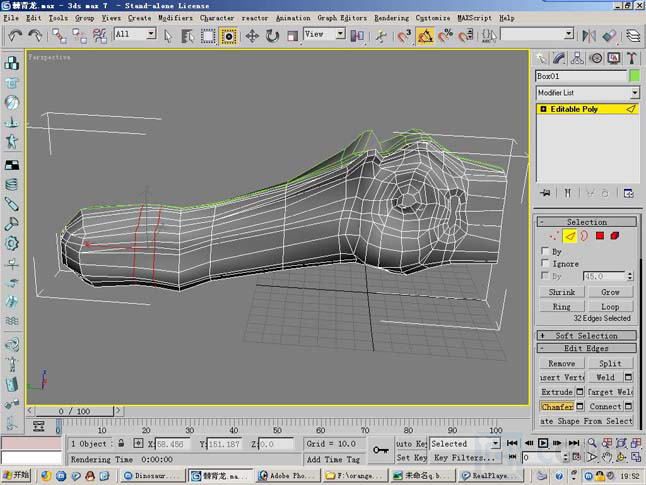Open the Layer Manager icon
646x485 pixels.
click(x=633, y=36)
